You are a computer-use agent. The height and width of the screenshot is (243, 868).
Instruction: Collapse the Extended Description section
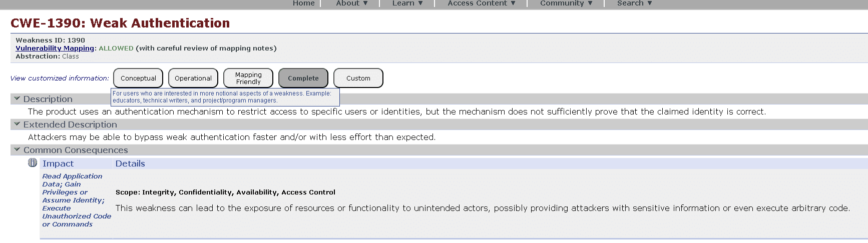pyautogui.click(x=17, y=124)
